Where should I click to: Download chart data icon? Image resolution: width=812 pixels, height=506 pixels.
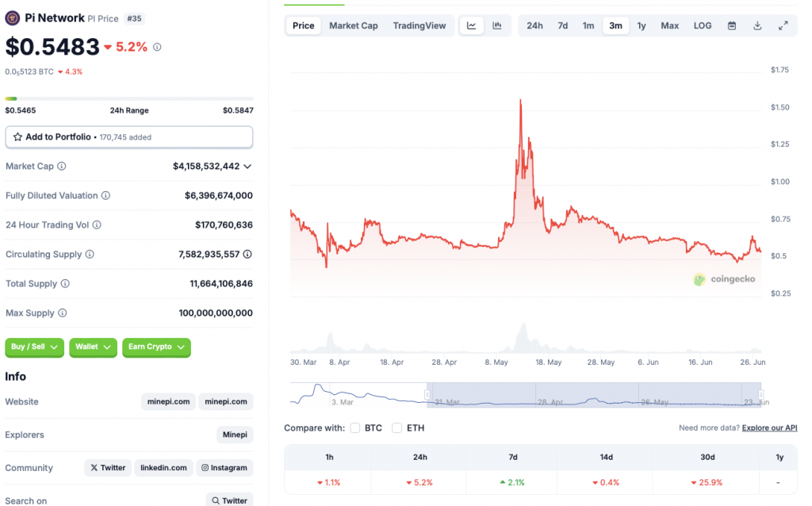pyautogui.click(x=757, y=25)
